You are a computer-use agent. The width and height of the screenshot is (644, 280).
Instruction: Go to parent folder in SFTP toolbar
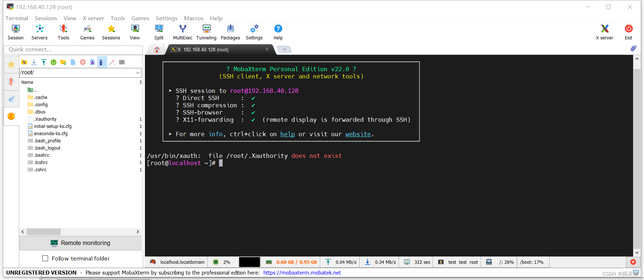(x=24, y=62)
